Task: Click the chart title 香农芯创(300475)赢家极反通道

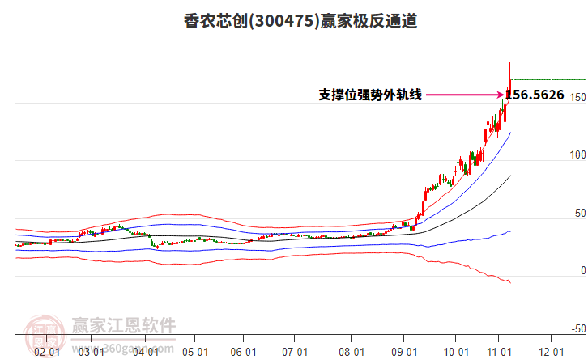Action: (x=300, y=21)
